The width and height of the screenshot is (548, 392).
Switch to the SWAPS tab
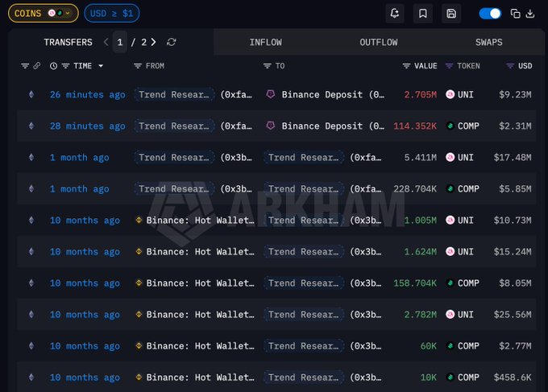coord(489,42)
